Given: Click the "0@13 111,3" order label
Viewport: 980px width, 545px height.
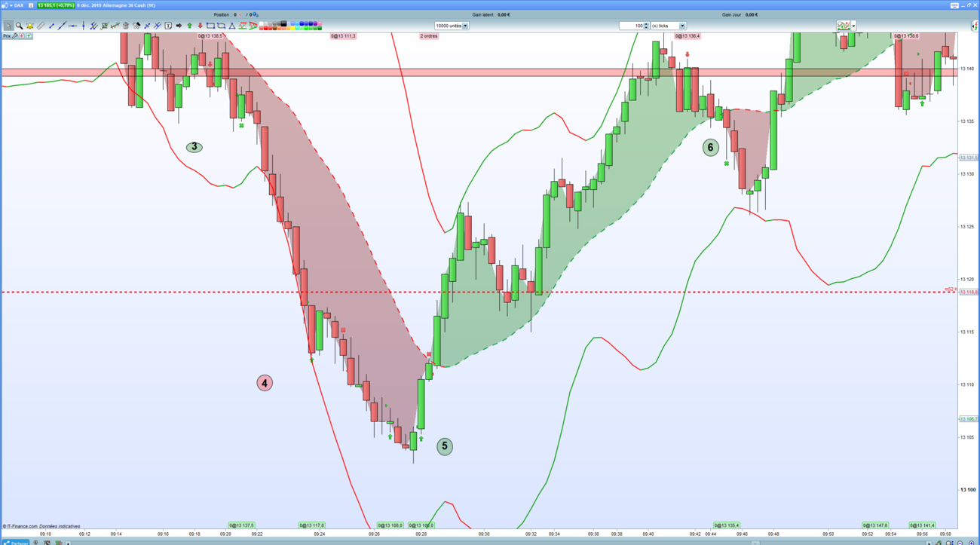Looking at the screenshot, I should coord(343,36).
